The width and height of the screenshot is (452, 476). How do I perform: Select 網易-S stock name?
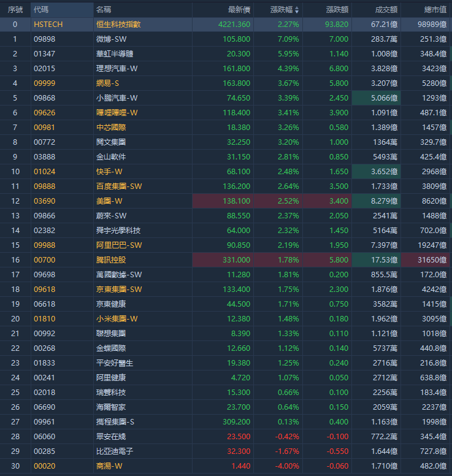point(107,83)
